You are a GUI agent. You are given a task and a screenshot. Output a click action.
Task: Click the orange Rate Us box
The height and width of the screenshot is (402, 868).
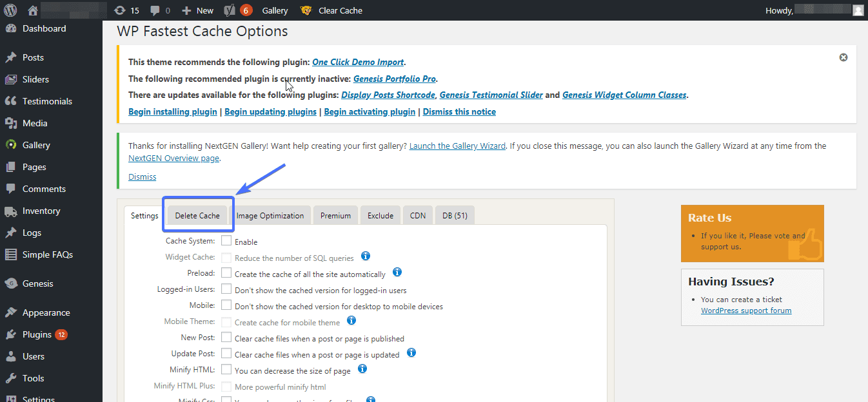(x=753, y=233)
